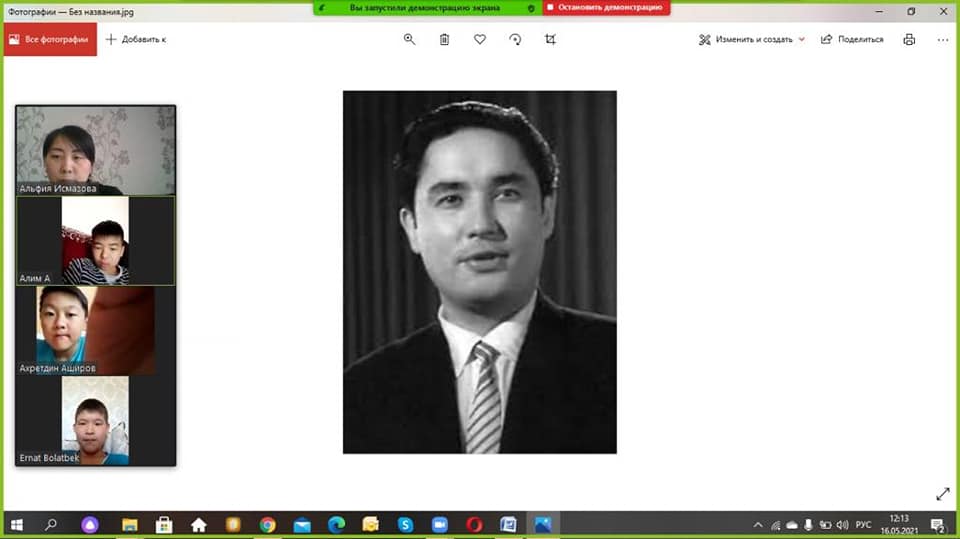This screenshot has height=539, width=960.
Task: Add photo to favorites with heart icon
Action: pos(479,39)
